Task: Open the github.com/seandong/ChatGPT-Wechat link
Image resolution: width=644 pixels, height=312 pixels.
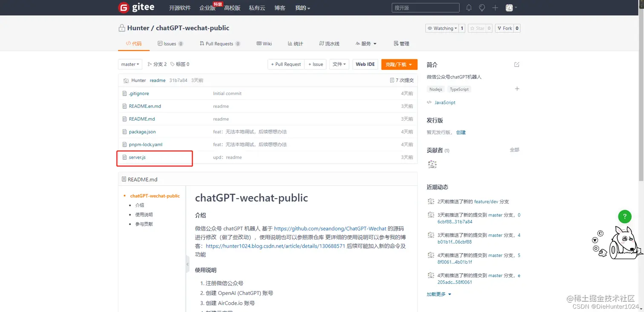Action: click(330, 228)
